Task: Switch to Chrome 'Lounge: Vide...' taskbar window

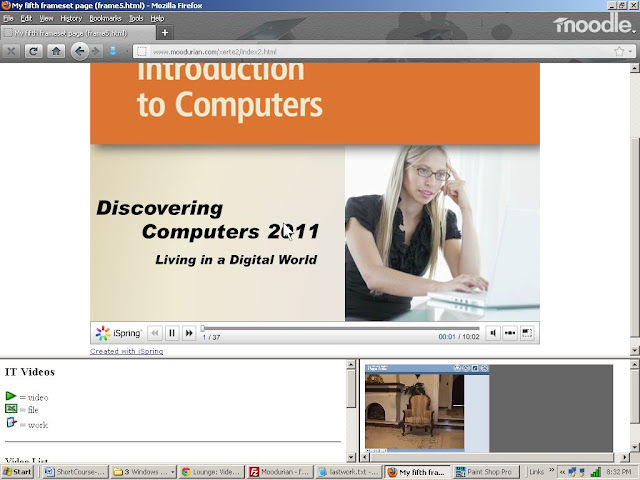Action: [211, 472]
